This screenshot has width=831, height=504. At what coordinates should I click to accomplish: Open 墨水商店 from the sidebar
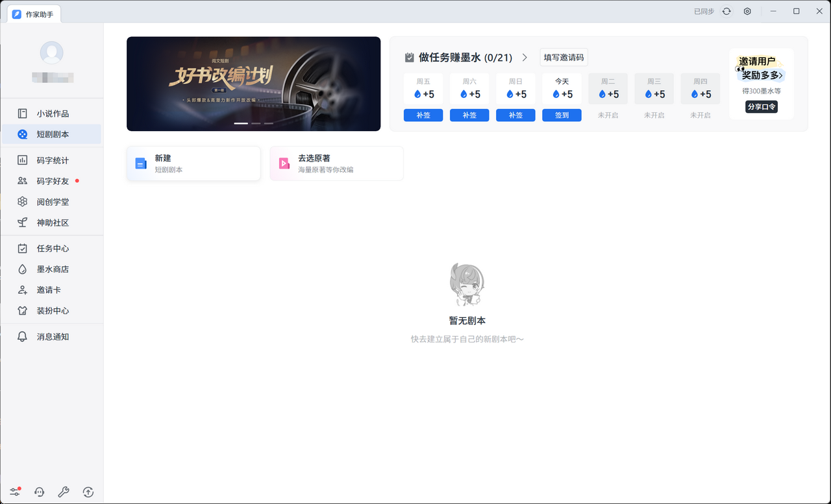click(x=52, y=269)
